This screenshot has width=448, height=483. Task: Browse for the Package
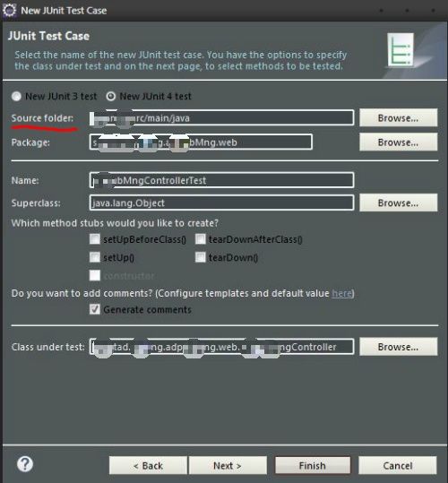click(x=398, y=142)
